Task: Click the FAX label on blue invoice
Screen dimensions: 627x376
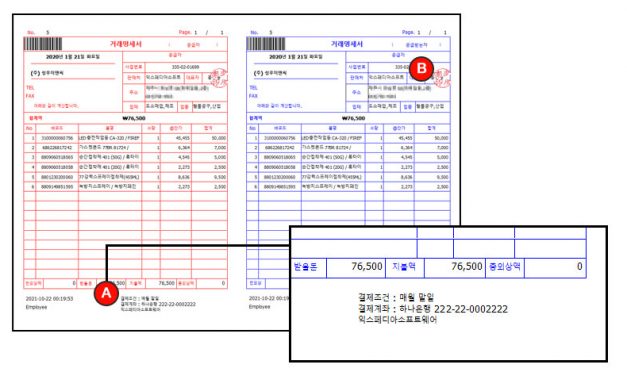Action: click(254, 96)
